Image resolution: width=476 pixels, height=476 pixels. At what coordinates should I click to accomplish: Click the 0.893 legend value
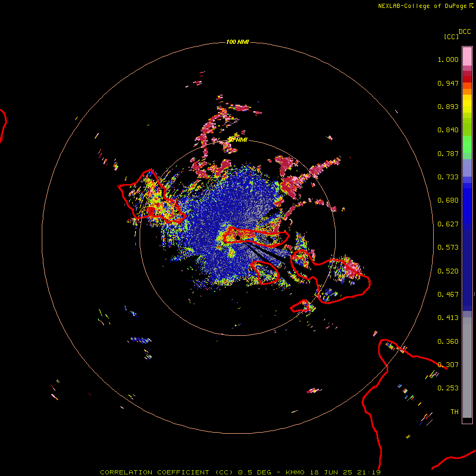[448, 106]
